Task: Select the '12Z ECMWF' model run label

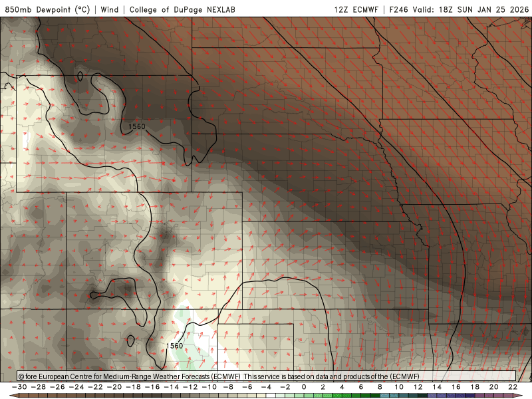Action: pos(356,10)
